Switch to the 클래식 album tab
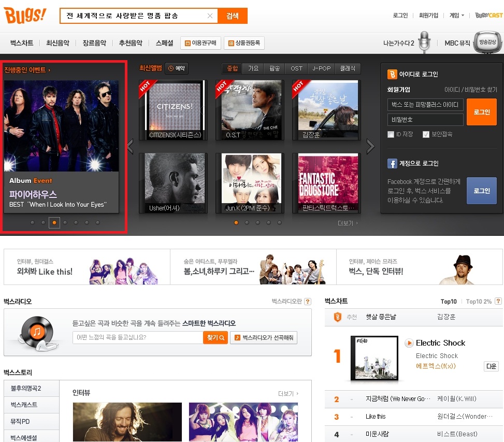 pos(348,68)
